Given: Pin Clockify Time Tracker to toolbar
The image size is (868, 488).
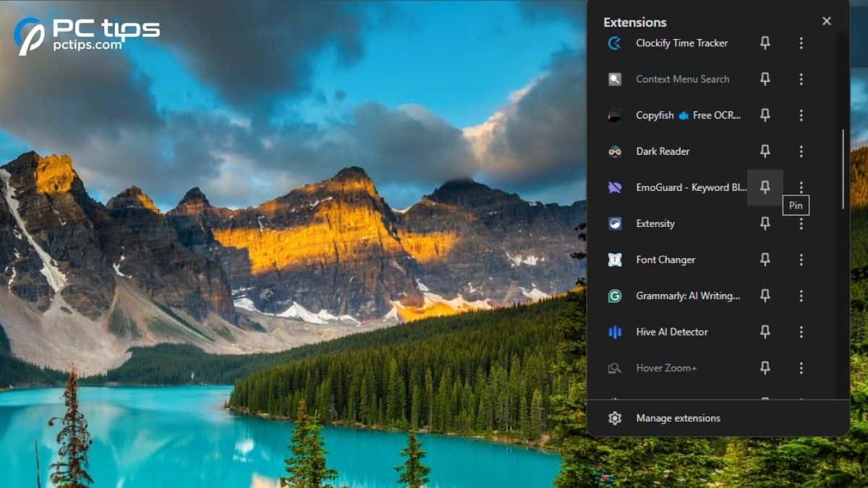Looking at the screenshot, I should pos(765,43).
